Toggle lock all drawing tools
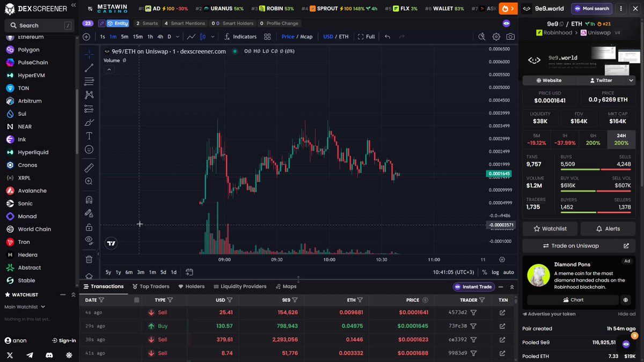Viewport: 644px width, 362px height. click(x=89, y=227)
